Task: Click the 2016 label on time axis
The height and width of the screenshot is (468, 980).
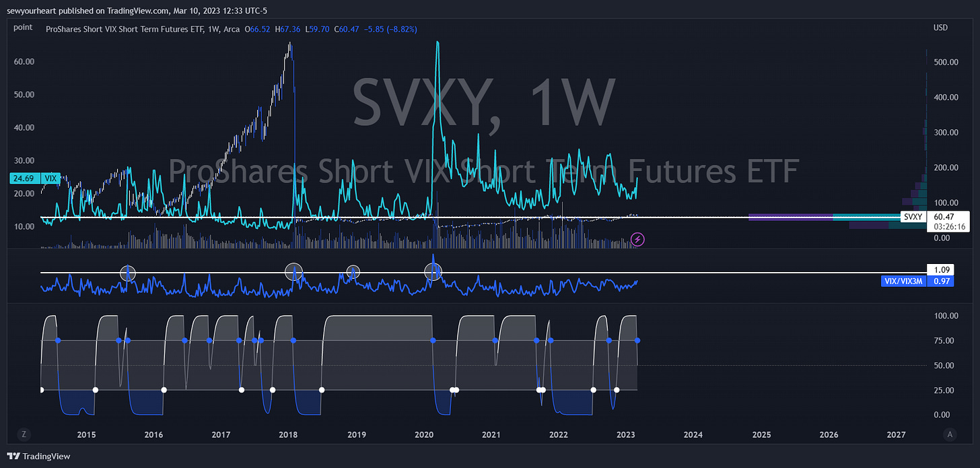Action: [153, 434]
